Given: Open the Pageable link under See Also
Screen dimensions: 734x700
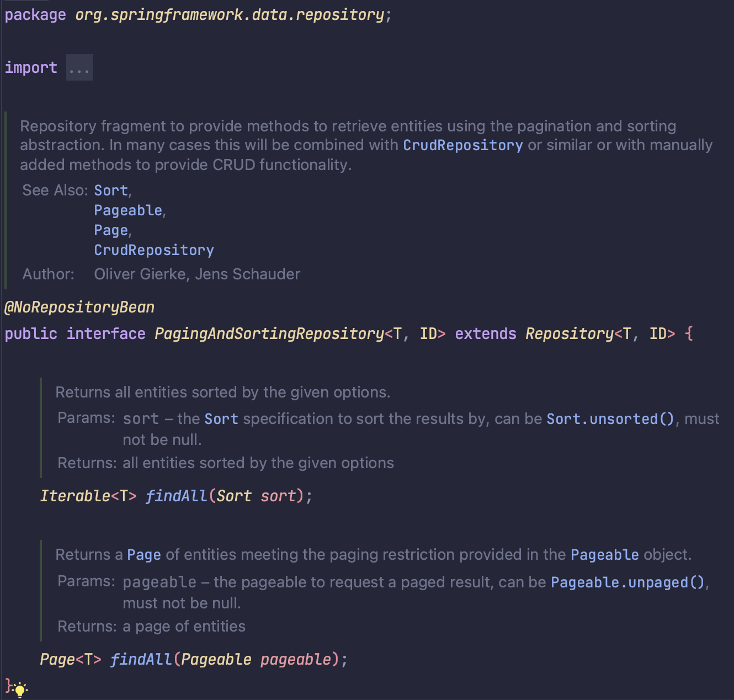Looking at the screenshot, I should 127,210.
